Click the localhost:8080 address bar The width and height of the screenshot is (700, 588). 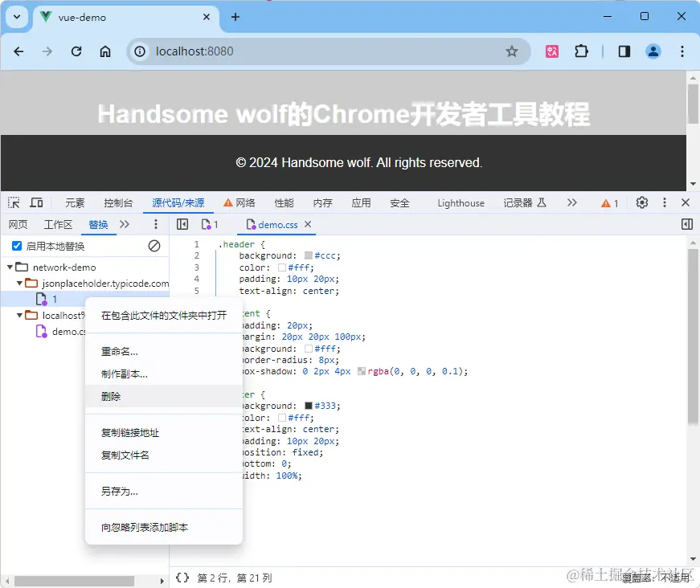point(329,51)
